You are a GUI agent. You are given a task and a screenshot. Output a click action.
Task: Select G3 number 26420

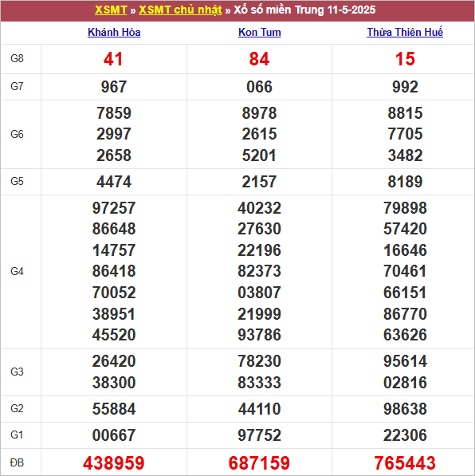pyautogui.click(x=114, y=361)
